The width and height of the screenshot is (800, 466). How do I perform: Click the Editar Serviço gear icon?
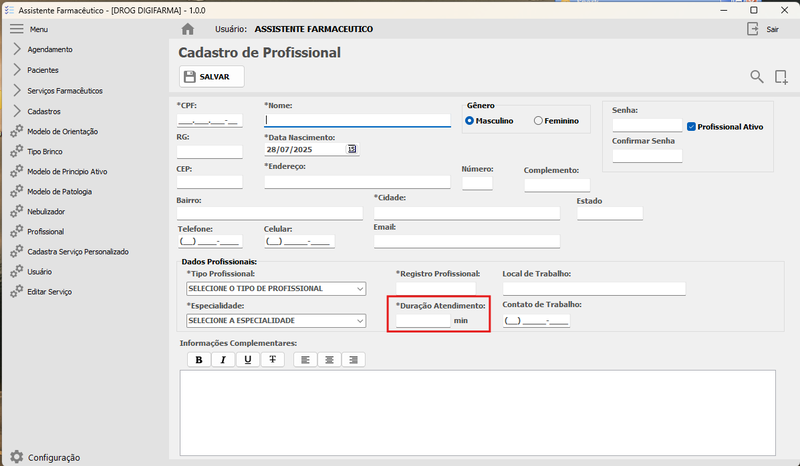pos(17,291)
